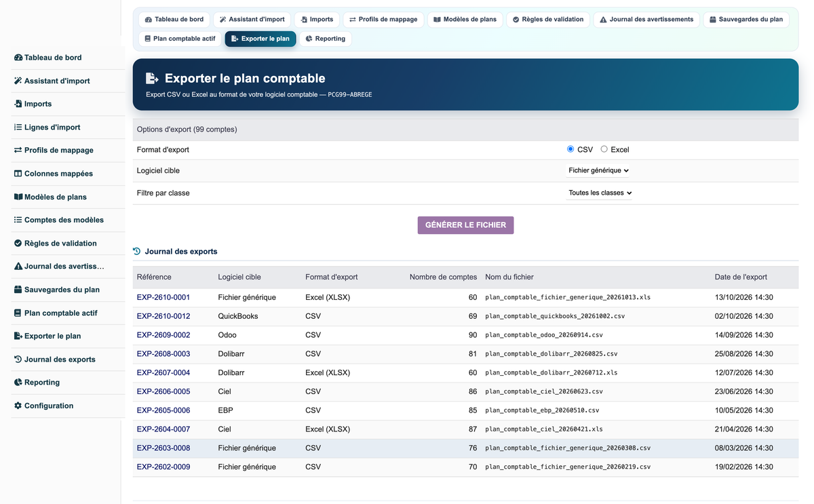Open export reference EXP-2604-0007
This screenshot has width=814, height=504.
pos(163,429)
